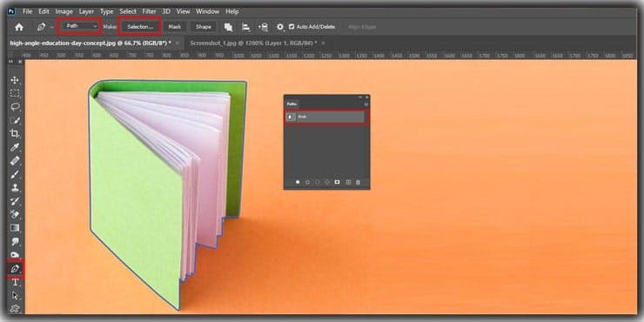Open the Paths panel flyout menu

(366, 104)
